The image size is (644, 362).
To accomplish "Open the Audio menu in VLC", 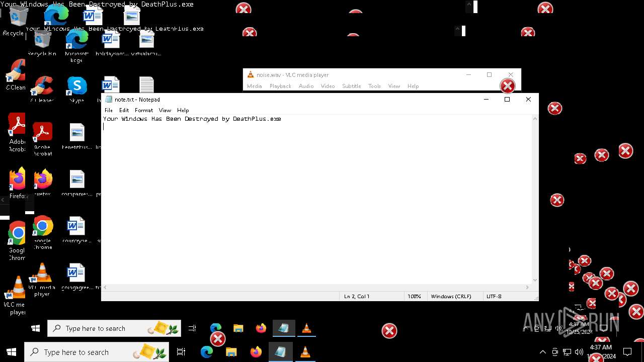I will 306,86.
